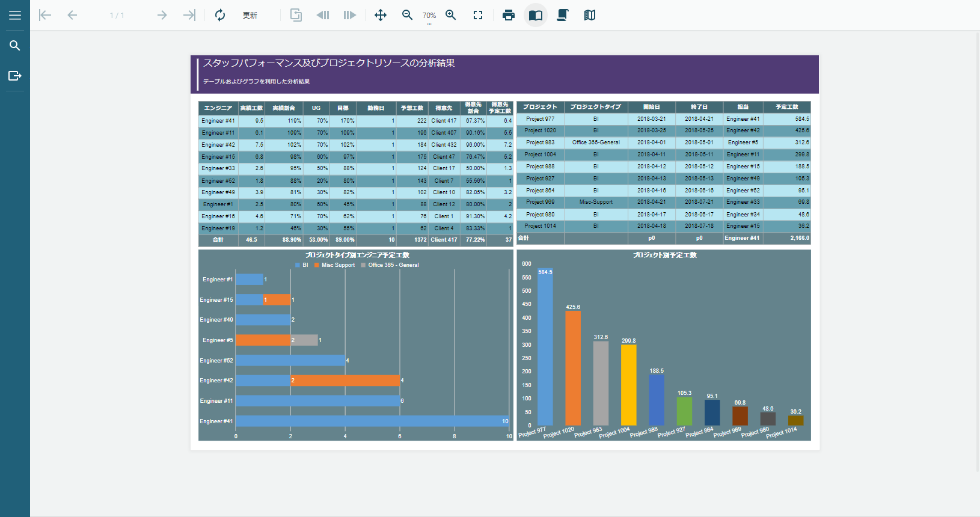The width and height of the screenshot is (980, 517).
Task: Select the Client 432 cell
Action: (444, 145)
